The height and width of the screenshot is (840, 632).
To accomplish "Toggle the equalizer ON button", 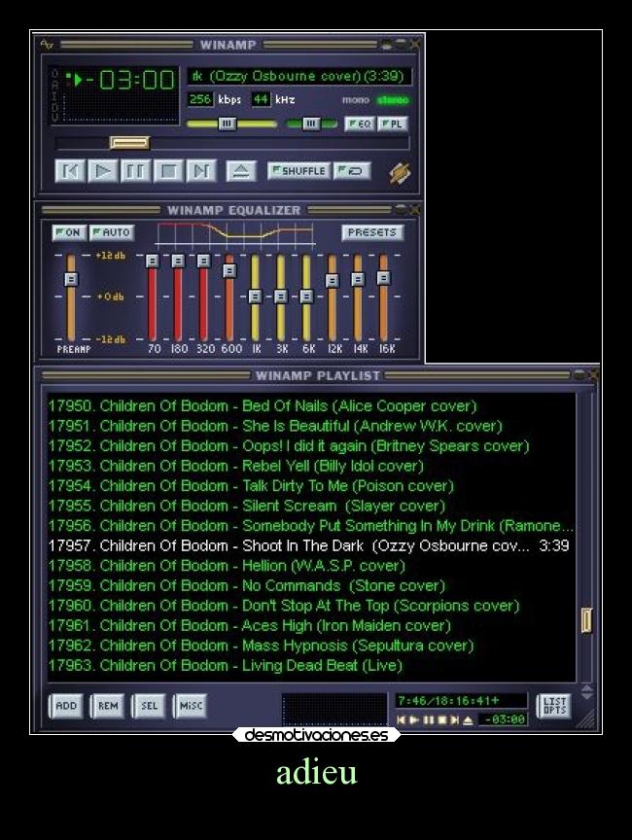I will tap(68, 232).
